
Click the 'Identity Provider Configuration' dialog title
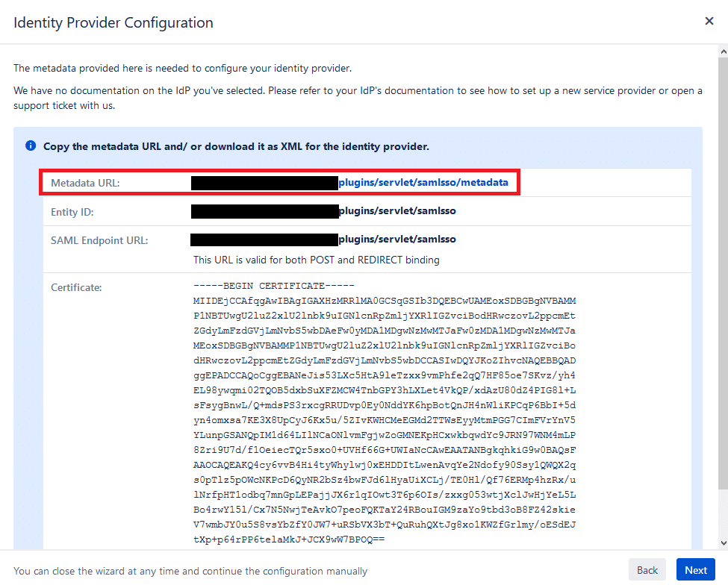[x=113, y=22]
